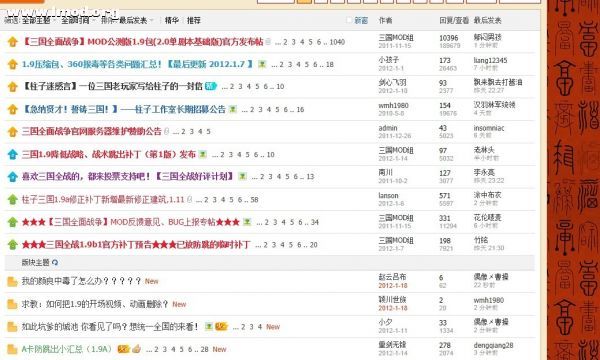Click the pin arrow beside 柱子迷感言 thread
The height and width of the screenshot is (360, 600).
(x=13, y=87)
